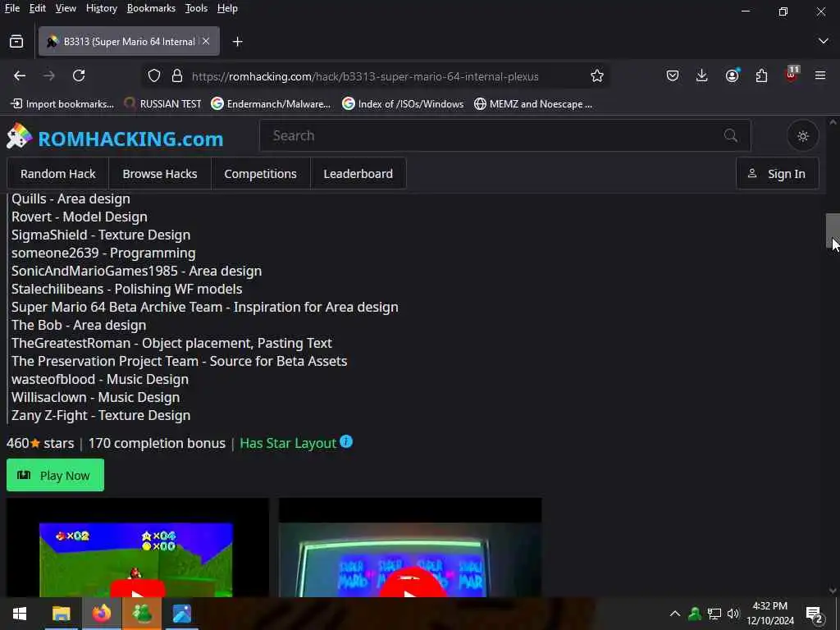Open the Edit menu

[x=38, y=8]
